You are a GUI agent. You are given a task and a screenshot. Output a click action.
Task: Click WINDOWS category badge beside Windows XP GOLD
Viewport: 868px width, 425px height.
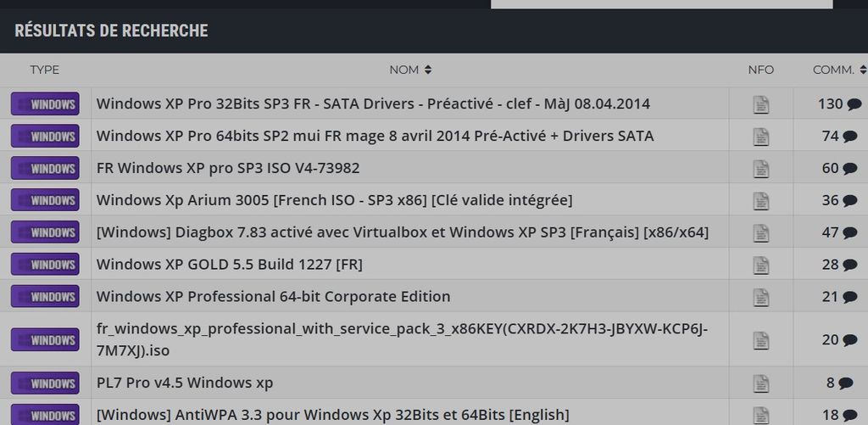(x=45, y=265)
